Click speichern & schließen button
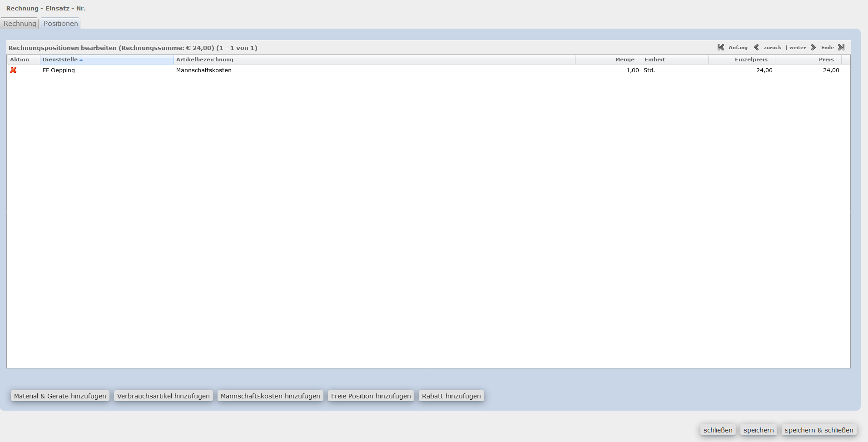 pyautogui.click(x=819, y=430)
